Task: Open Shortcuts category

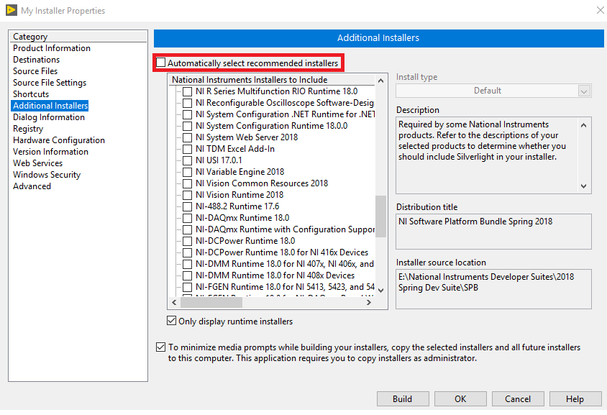Action: tap(31, 94)
